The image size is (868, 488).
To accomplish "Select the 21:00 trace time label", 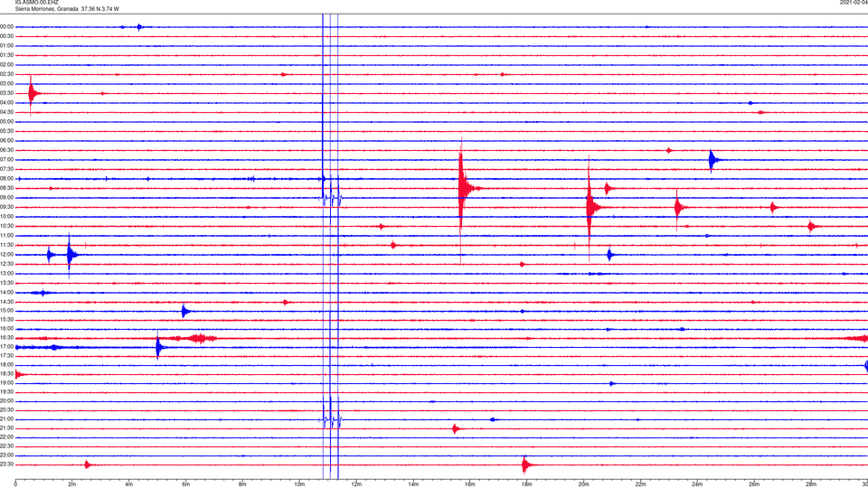I will (x=6, y=418).
